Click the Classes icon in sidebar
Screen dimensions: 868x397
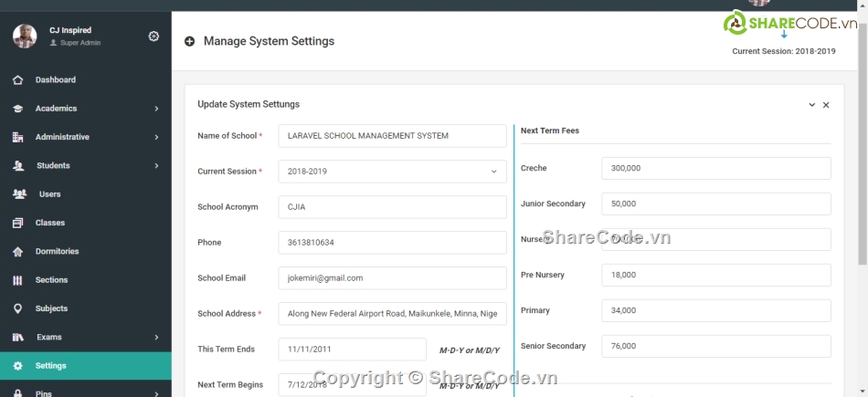pyautogui.click(x=18, y=223)
